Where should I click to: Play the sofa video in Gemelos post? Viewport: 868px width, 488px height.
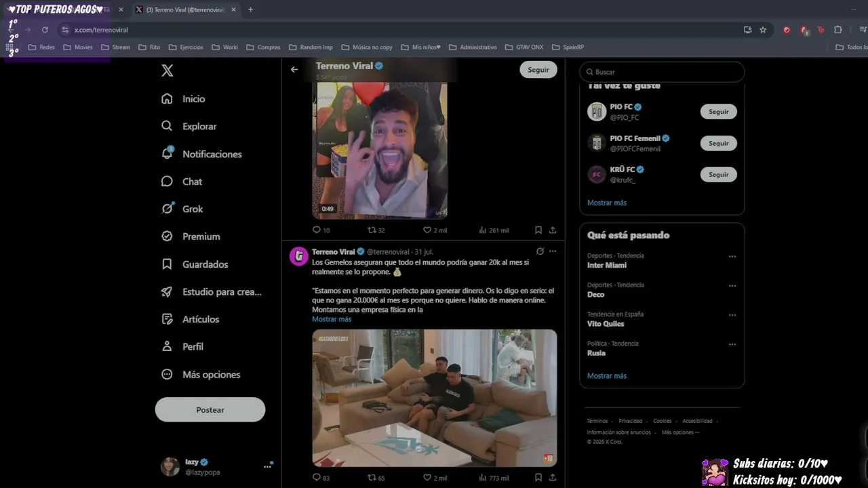coord(435,398)
